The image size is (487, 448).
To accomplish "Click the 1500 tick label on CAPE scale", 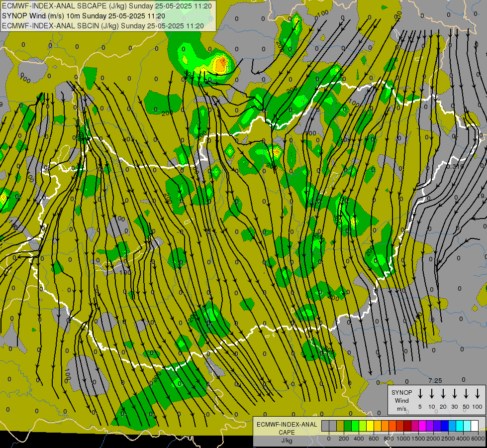I will (x=418, y=439).
